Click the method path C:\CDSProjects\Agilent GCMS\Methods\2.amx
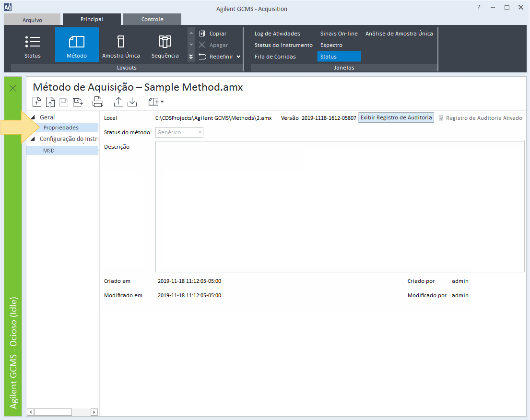 [x=213, y=118]
